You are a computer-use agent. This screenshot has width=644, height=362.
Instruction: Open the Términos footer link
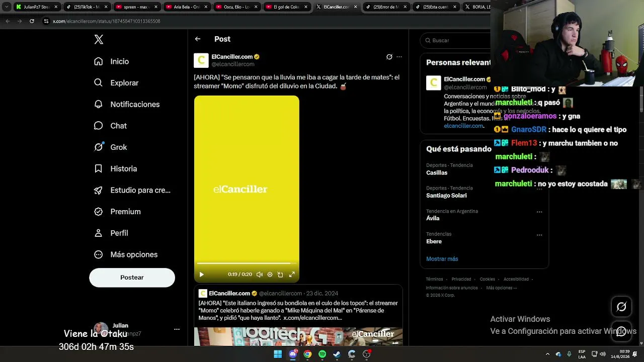click(x=434, y=279)
